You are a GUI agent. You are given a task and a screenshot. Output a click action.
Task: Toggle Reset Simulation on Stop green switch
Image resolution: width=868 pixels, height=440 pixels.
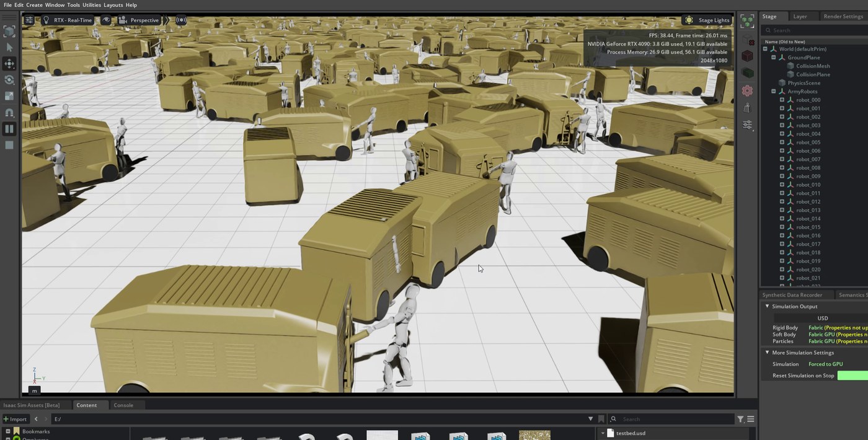click(x=852, y=376)
